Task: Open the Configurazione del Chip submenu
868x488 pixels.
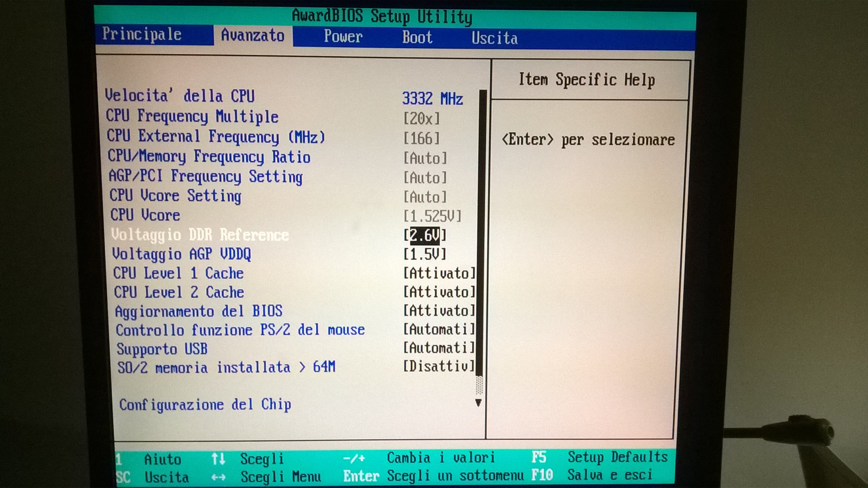Action: (x=205, y=404)
